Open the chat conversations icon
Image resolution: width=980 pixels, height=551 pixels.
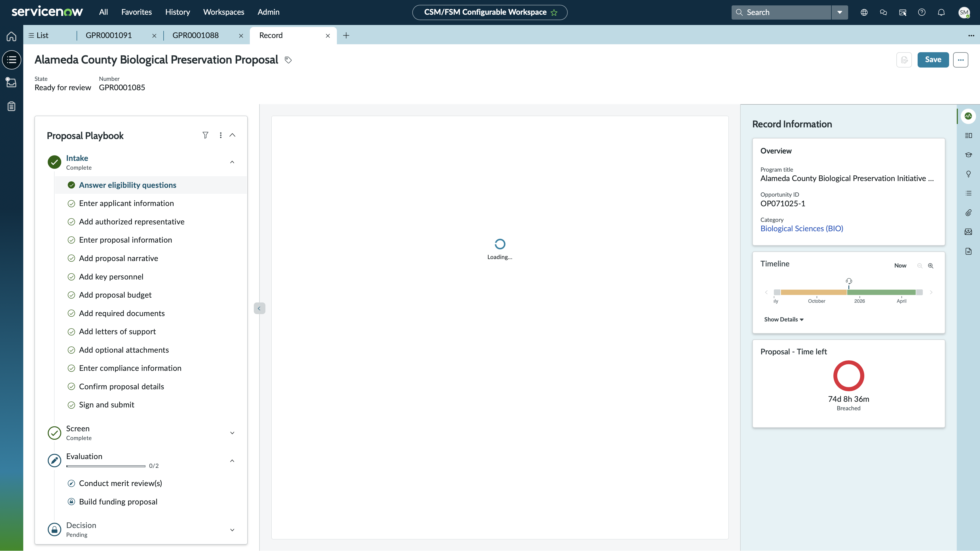[883, 12]
